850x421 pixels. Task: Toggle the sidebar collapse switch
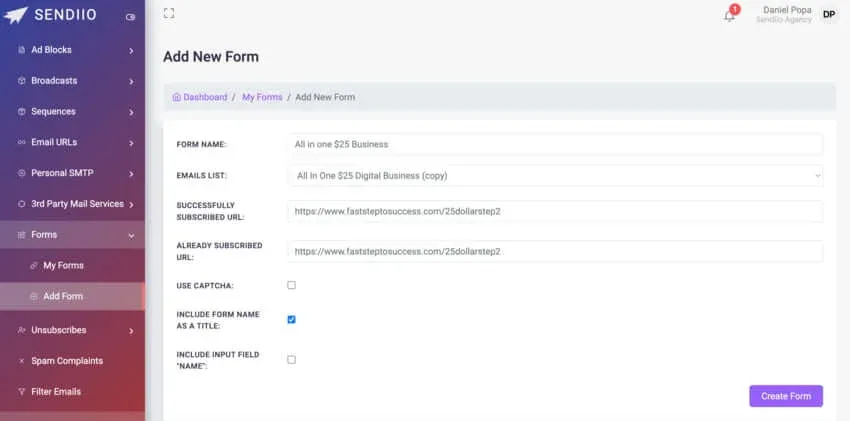(x=130, y=17)
